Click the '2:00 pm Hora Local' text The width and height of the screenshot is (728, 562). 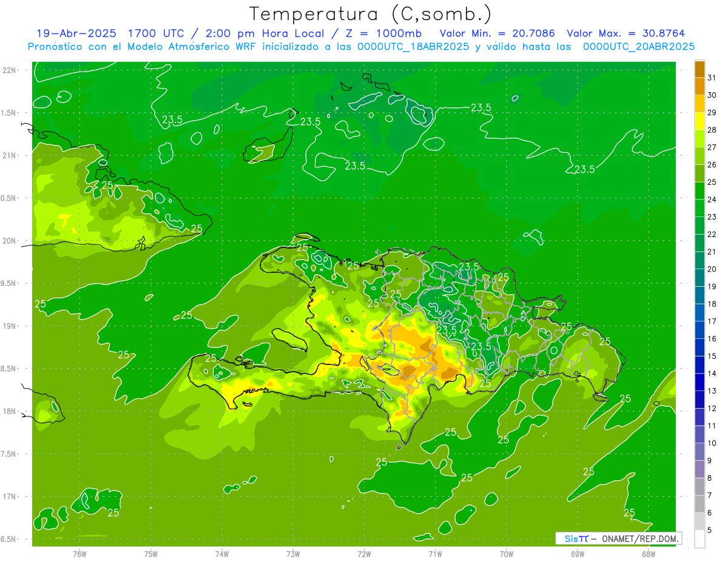[267, 33]
